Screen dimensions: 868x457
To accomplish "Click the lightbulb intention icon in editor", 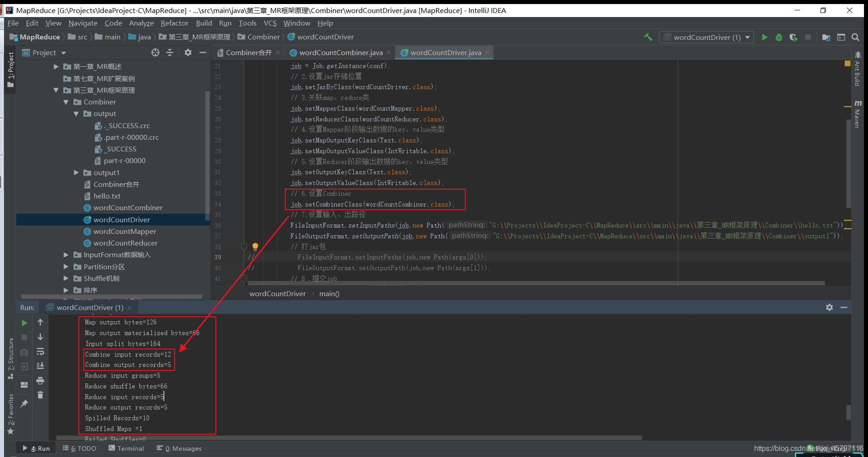I will point(255,246).
